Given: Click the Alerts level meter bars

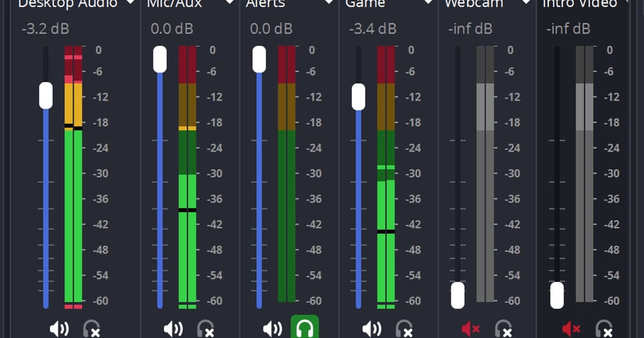Looking at the screenshot, I should click(x=287, y=174).
